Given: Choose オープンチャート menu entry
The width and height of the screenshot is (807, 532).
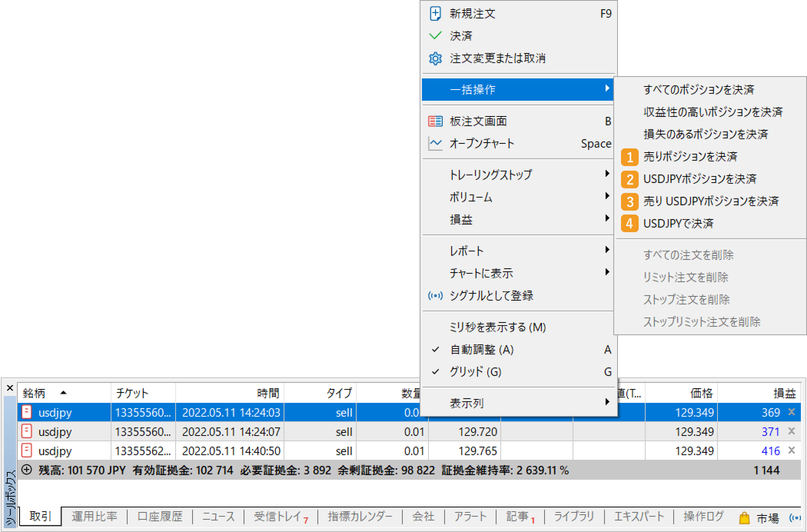Looking at the screenshot, I should click(518, 144).
